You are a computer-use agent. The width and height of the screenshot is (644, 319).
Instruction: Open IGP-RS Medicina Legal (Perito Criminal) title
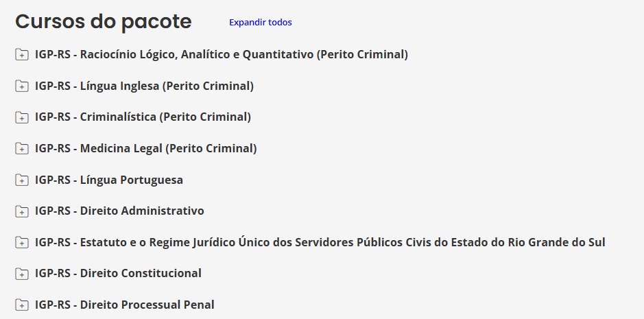click(146, 148)
